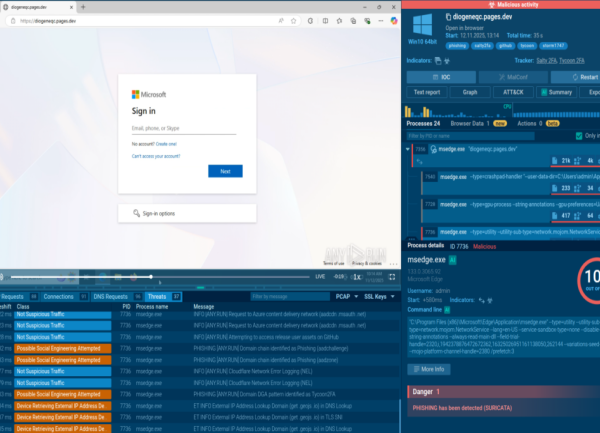The image size is (600, 433).
Task: Click the LIVE button on player
Action: 320,277
